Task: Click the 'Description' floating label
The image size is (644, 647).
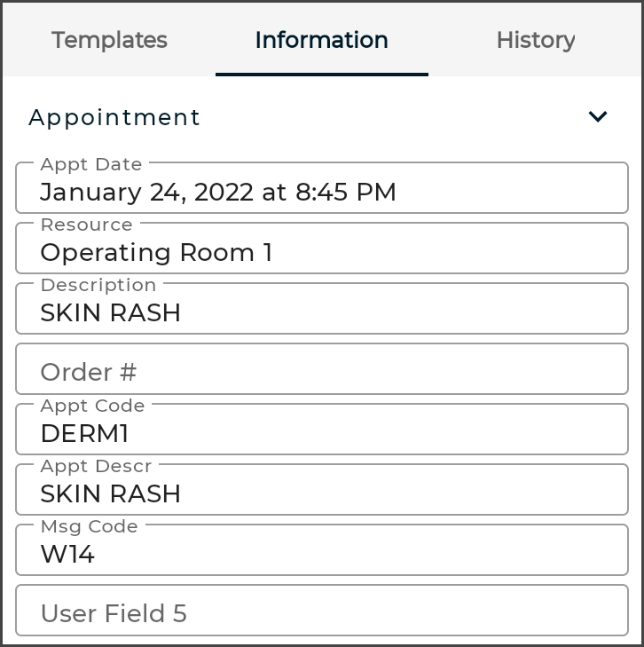Action: tap(98, 285)
